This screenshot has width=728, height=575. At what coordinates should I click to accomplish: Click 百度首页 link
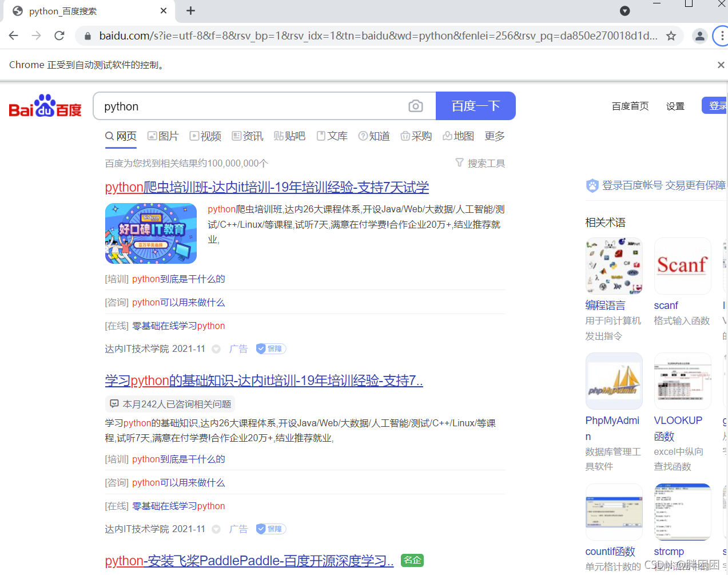pos(630,106)
